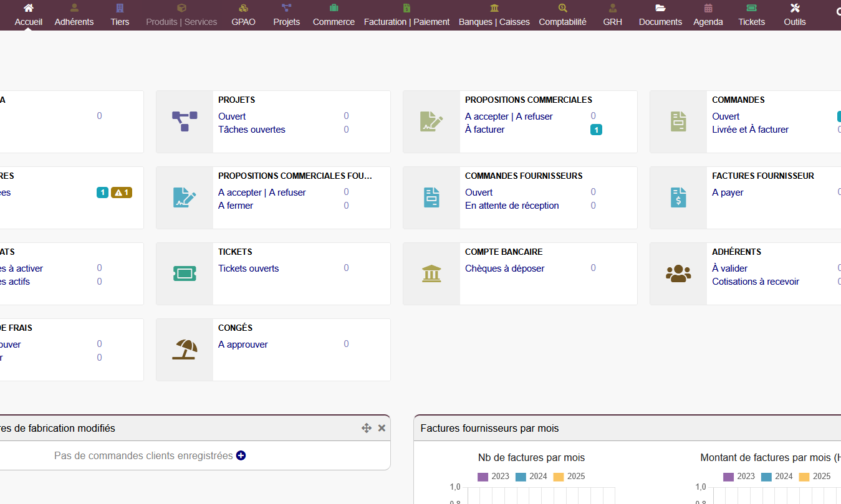Click the Commandes document icon

click(x=678, y=121)
